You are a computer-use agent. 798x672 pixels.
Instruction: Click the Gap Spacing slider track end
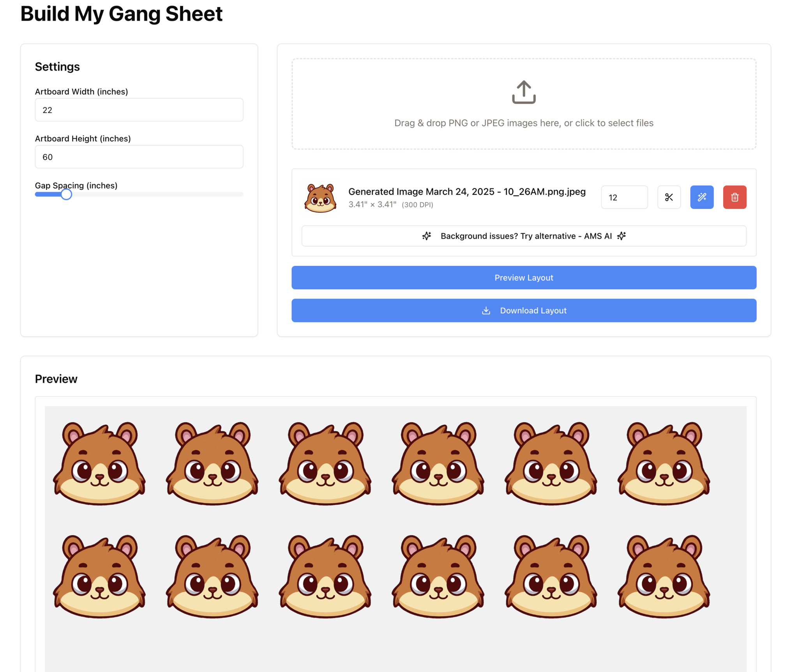(x=241, y=194)
